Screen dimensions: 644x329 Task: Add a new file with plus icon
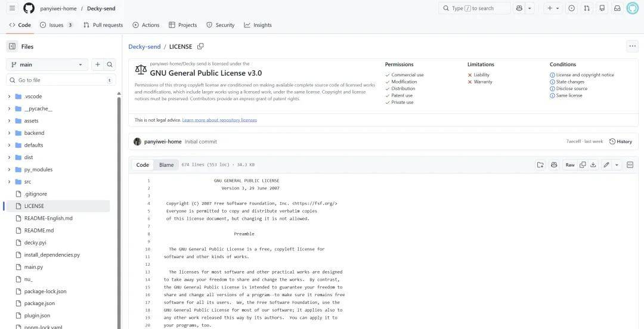pos(98,64)
